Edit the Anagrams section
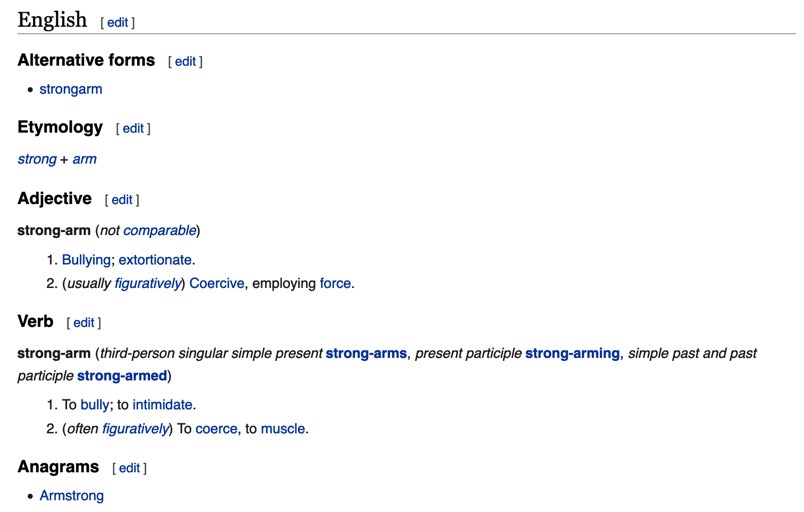 pos(129,468)
